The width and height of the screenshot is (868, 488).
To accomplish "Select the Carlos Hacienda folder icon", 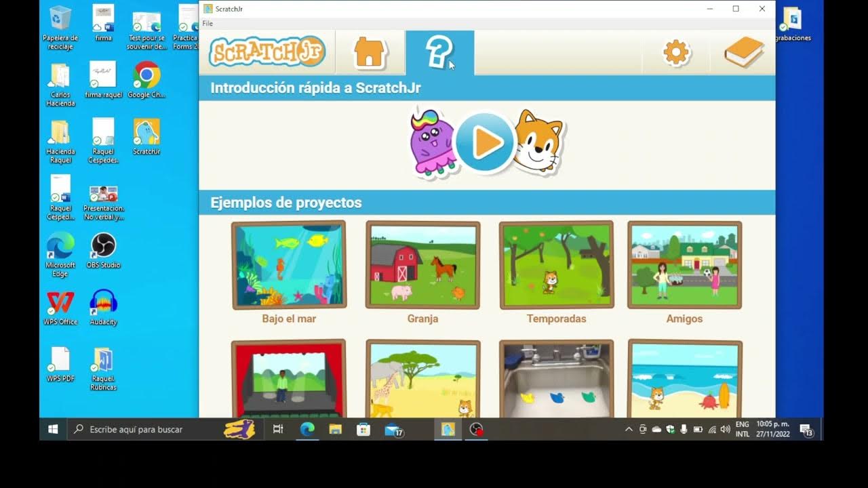I will point(60,85).
